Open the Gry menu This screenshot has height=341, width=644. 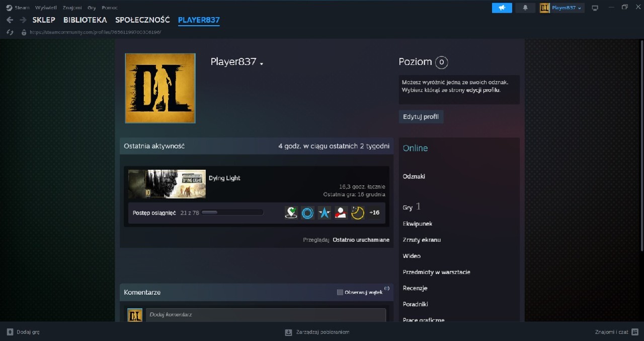[x=92, y=8]
